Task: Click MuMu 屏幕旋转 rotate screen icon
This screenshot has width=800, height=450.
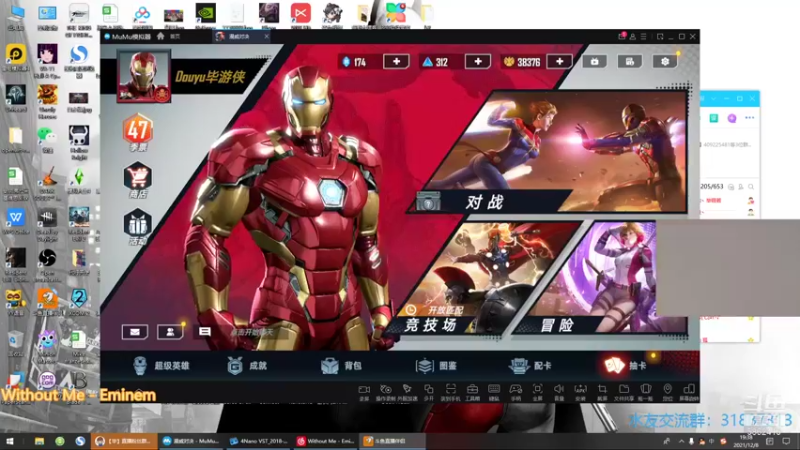Action: (x=689, y=392)
